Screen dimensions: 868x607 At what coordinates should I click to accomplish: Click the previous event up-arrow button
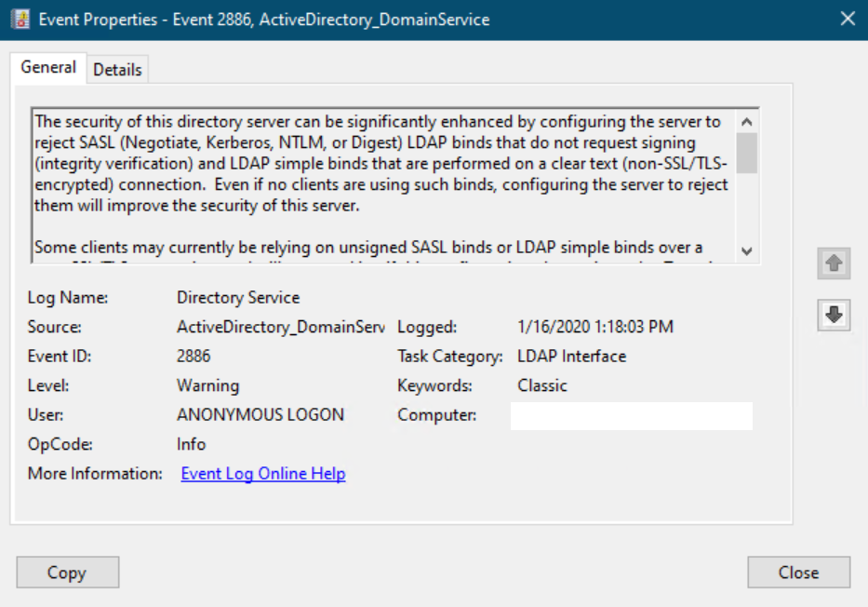coord(834,263)
